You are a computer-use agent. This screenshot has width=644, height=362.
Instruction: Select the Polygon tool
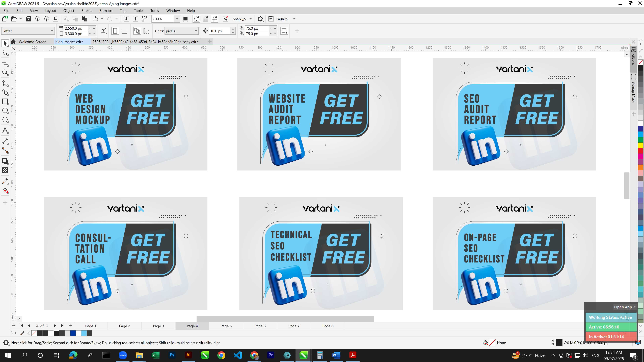click(5, 120)
